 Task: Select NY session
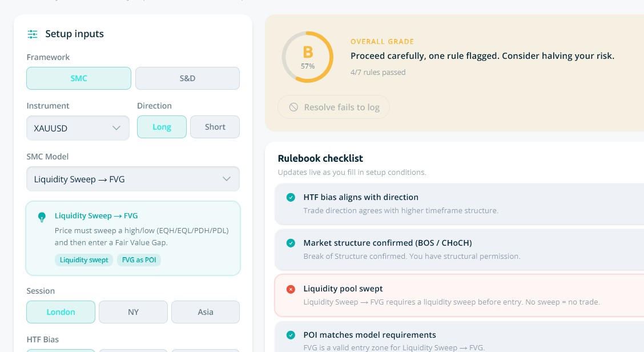[x=133, y=311]
